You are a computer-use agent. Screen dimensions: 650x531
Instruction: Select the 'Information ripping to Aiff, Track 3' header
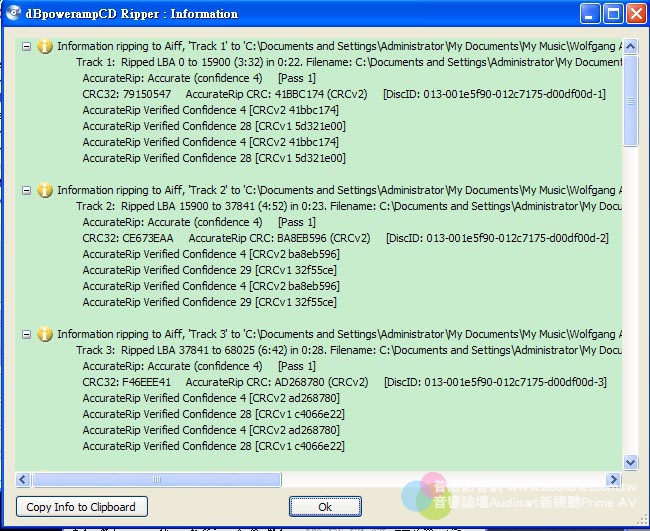click(x=340, y=334)
